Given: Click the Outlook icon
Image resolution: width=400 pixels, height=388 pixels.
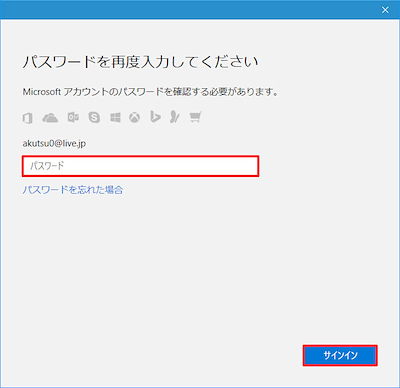Looking at the screenshot, I should [73, 117].
